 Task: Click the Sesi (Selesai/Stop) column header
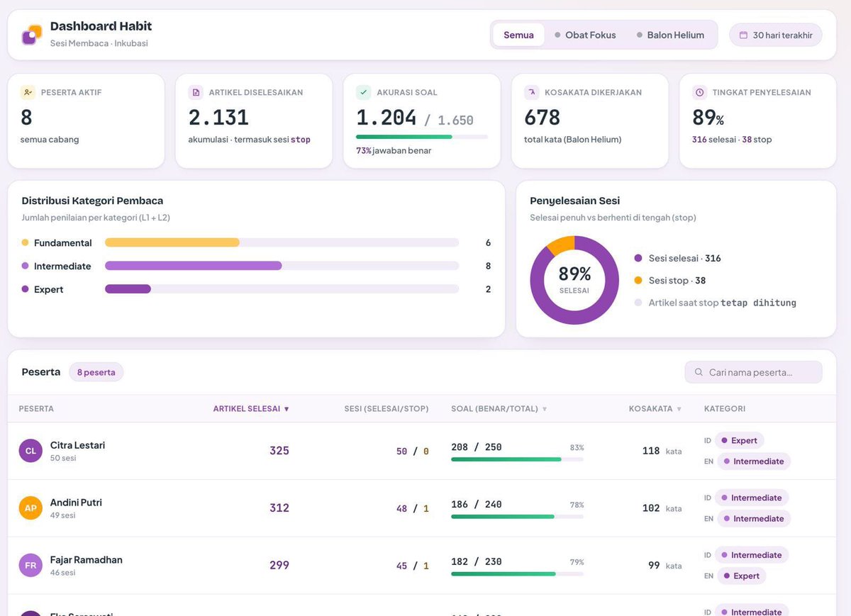[386, 408]
